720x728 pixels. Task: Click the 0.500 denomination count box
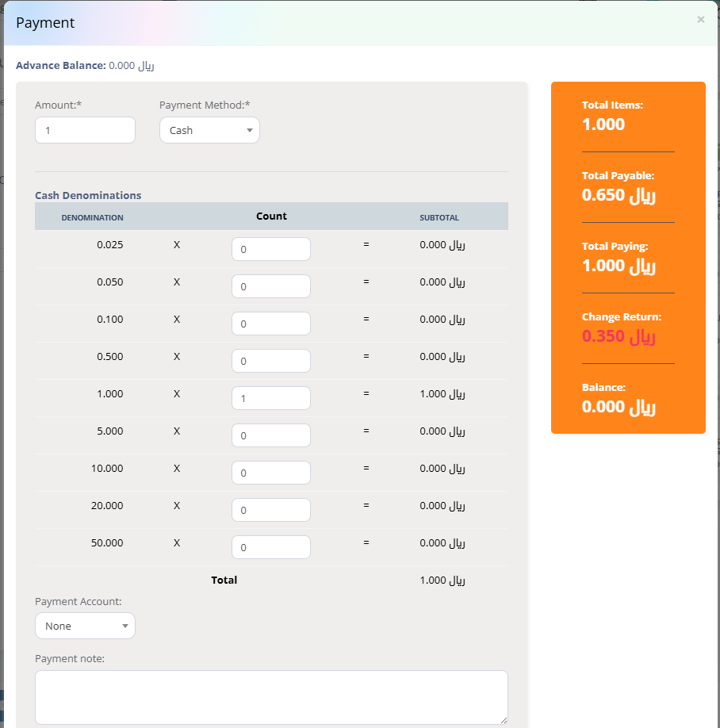(270, 360)
